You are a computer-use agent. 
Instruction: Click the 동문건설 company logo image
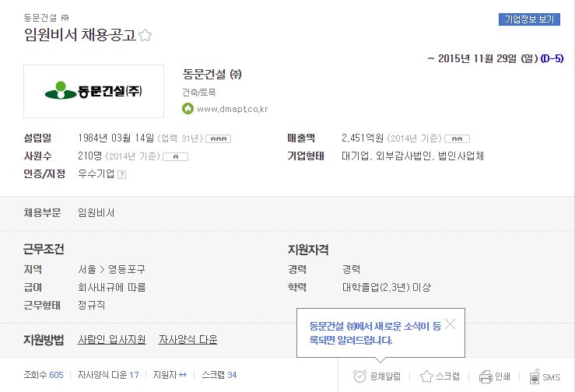click(93, 91)
